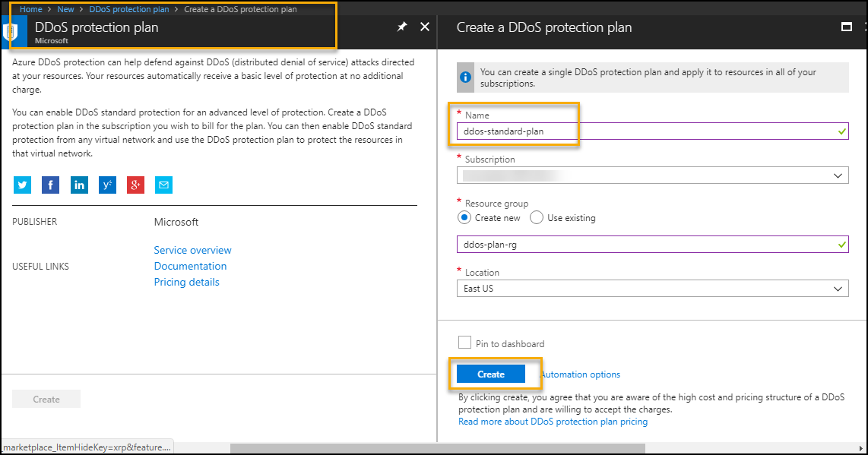Click the LinkedIn share icon
Screen dimensions: 868x455
79,185
